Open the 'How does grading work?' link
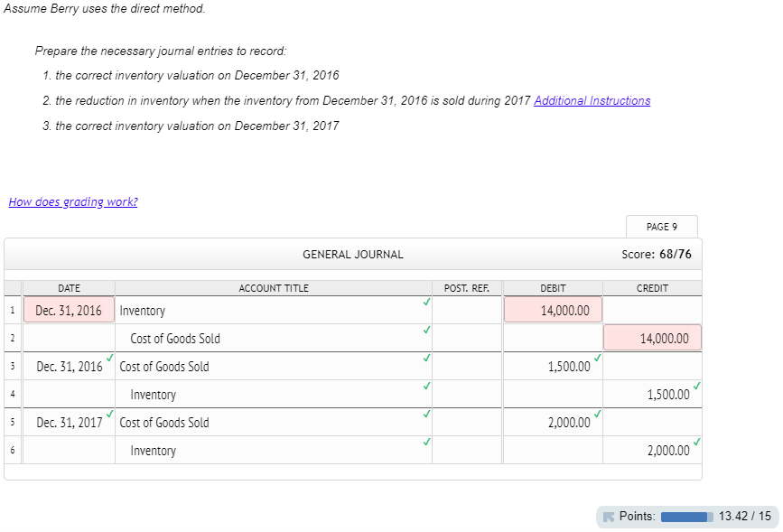Image resolution: width=783 pixels, height=532 pixels. (73, 201)
